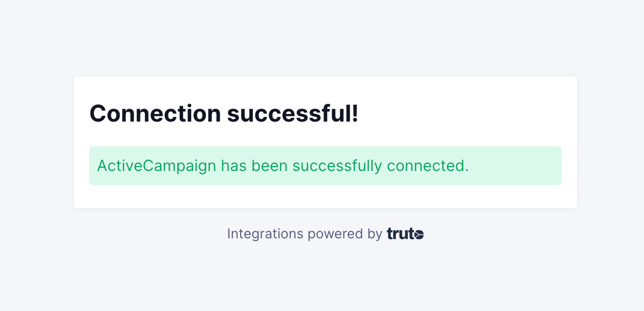This screenshot has height=311, width=644.
Task: Click the exclamation mark ending the heading
Action: [355, 114]
